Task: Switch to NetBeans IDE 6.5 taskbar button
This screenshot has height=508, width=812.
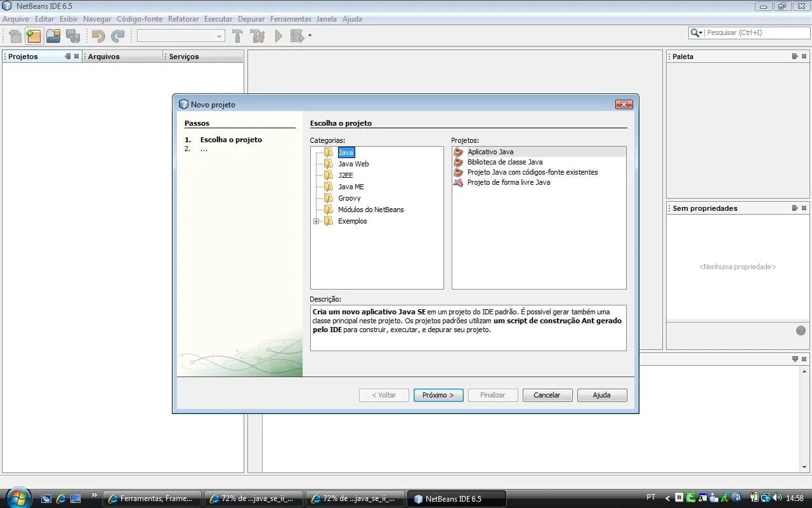Action: click(457, 498)
